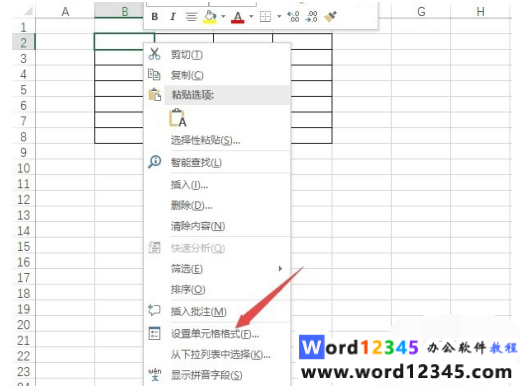Select column A header
Image resolution: width=522 pixels, height=388 pixels.
coord(65,12)
